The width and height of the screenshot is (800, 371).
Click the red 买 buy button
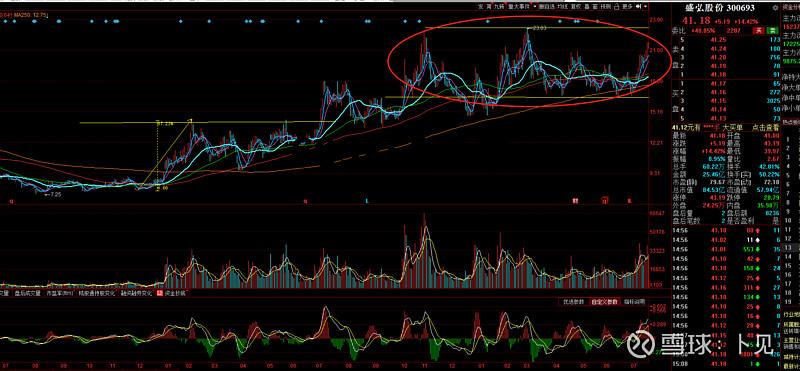[x=758, y=31]
